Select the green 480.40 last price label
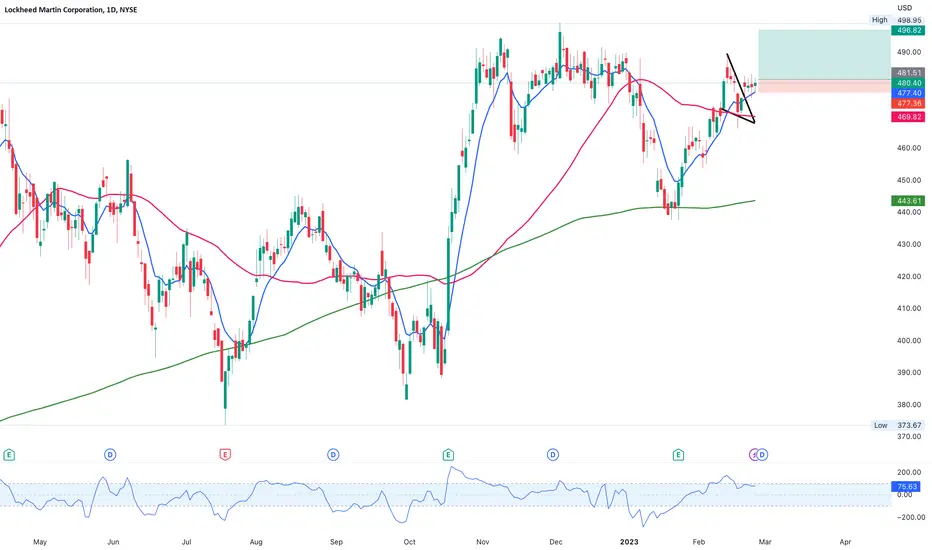Image resolution: width=932 pixels, height=550 pixels. (x=908, y=83)
